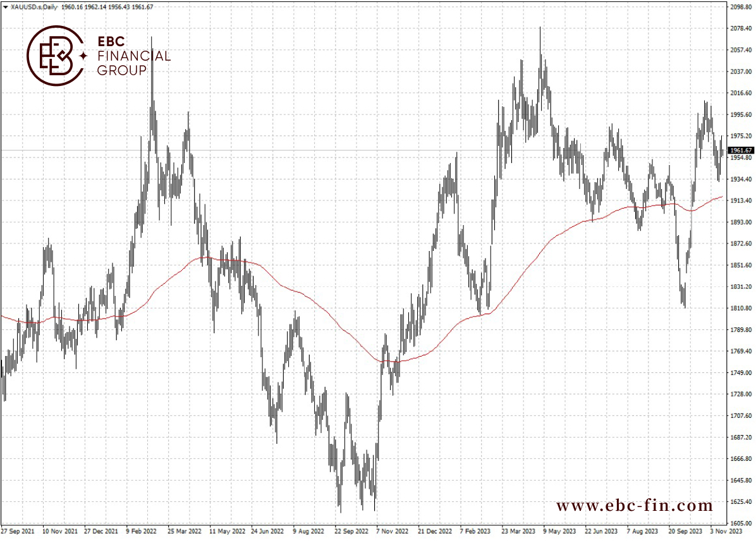Select the 2078.40 price axis label
Image resolution: width=756 pixels, height=545 pixels.
[741, 28]
